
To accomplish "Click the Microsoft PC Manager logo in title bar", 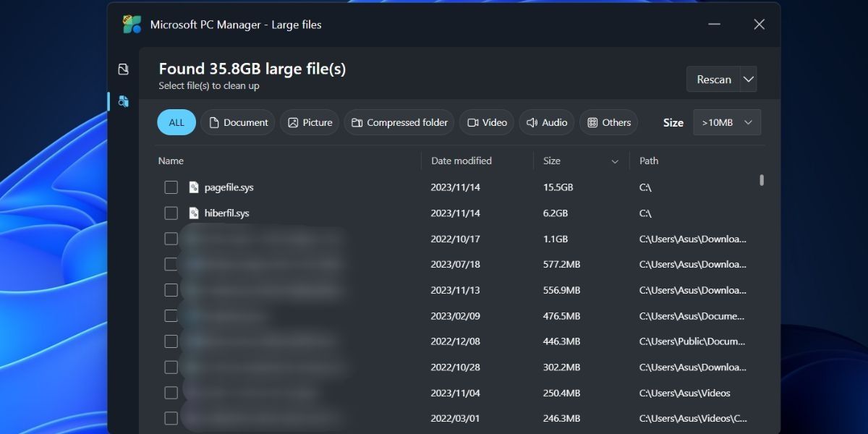I will tap(131, 24).
